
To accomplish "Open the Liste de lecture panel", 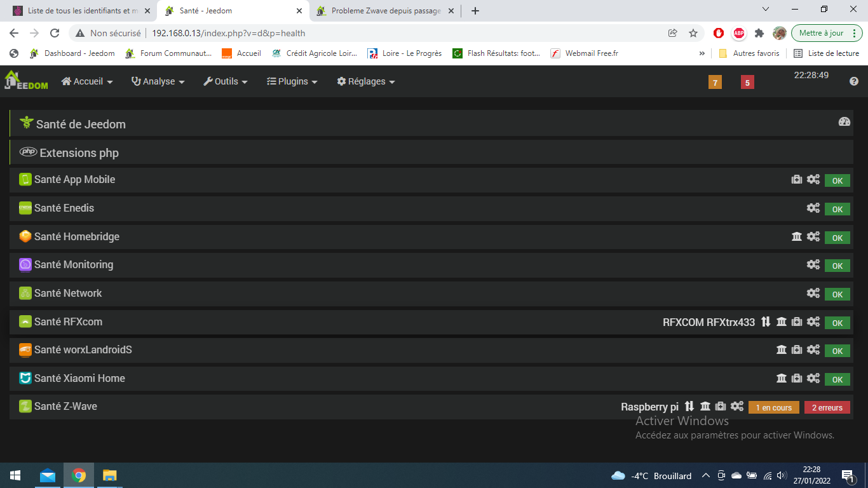I will (x=826, y=53).
